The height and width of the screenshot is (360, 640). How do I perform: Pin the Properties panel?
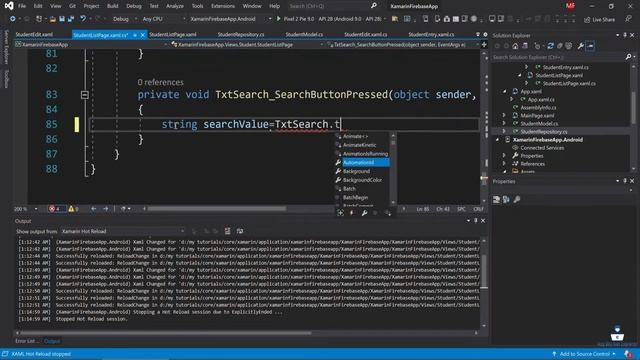(x=625, y=181)
